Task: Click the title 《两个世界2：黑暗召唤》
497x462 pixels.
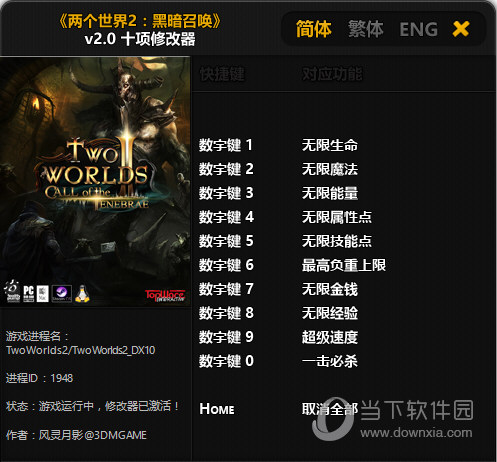Action: click(139, 21)
